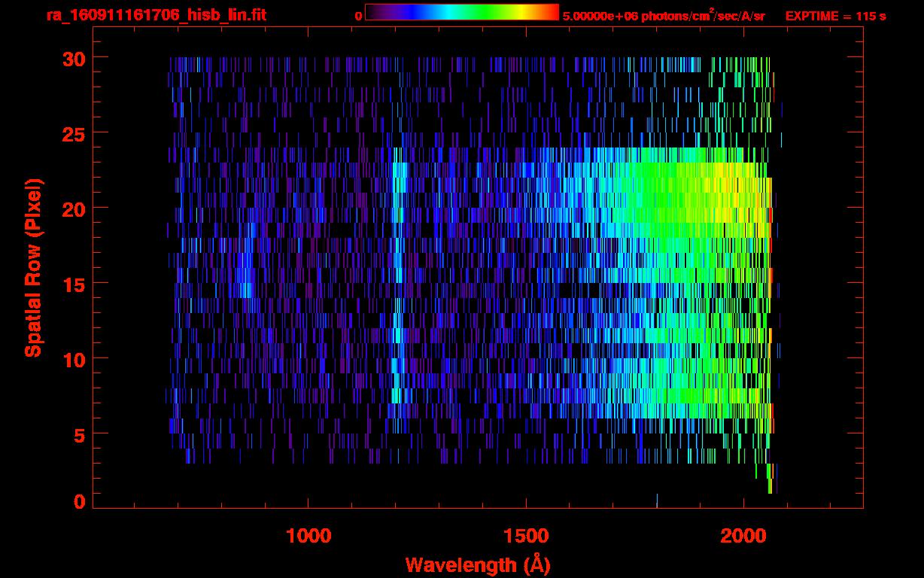This screenshot has width=924, height=578.
Task: Click the filename ra_160911161706_hisb_lin.fit title
Action: coord(156,15)
